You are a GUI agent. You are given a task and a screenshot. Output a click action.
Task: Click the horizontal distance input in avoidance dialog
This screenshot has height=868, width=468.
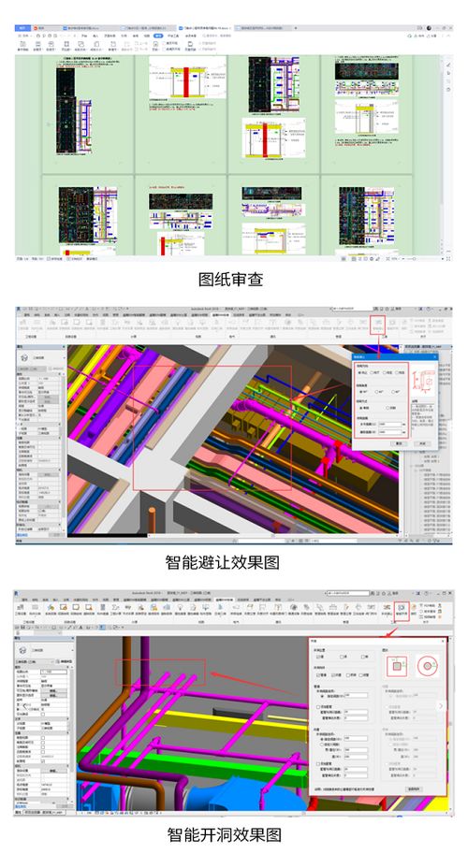tap(390, 424)
